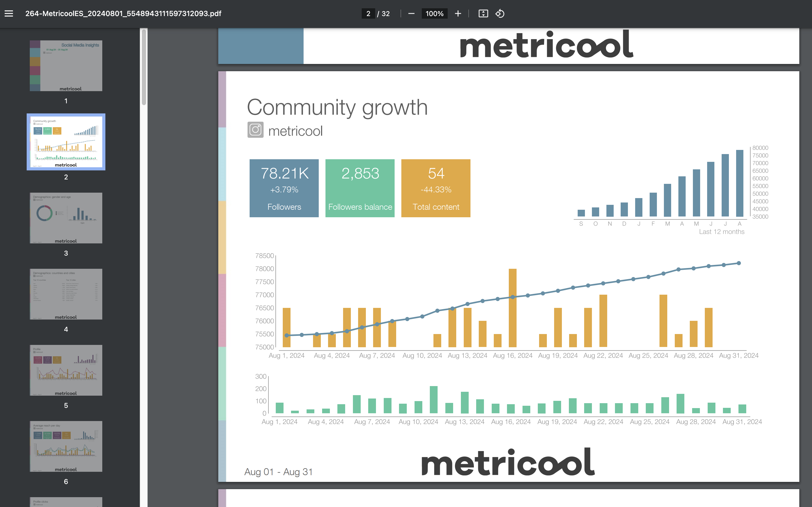
Task: Click the Community growth heading
Action: click(x=337, y=108)
